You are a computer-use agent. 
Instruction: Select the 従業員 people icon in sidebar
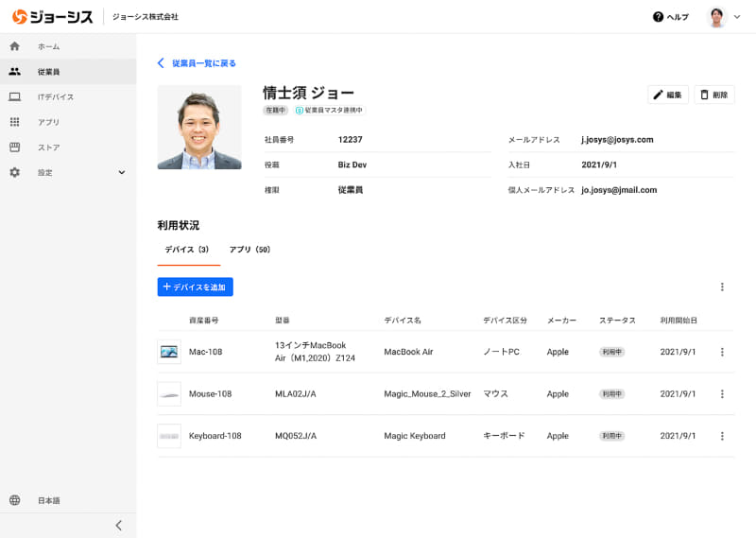click(15, 72)
